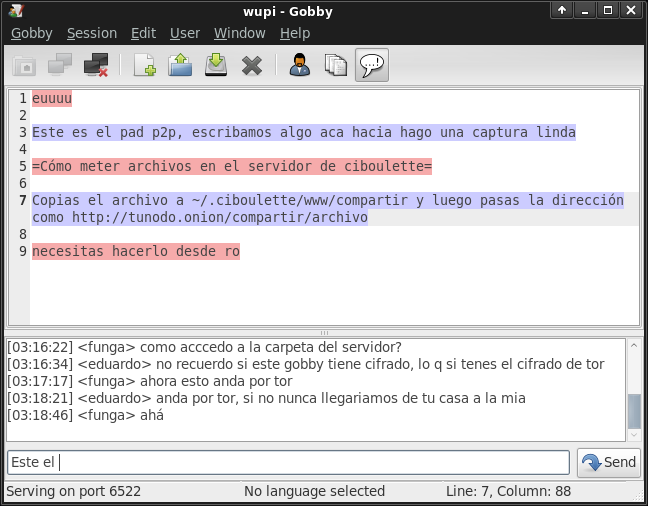The width and height of the screenshot is (648, 506).
Task: Click the chat message input field
Action: coord(289,462)
